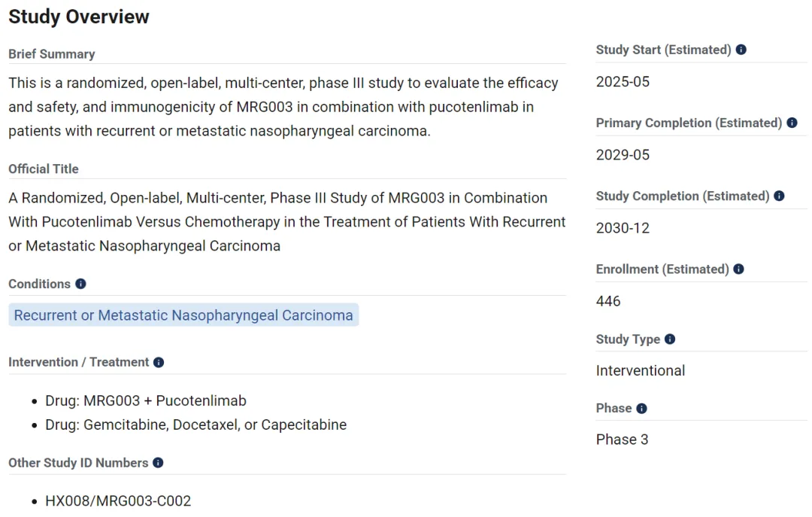Click the Other Study ID Numbers info icon
This screenshot has height=517, width=812.
point(158,463)
